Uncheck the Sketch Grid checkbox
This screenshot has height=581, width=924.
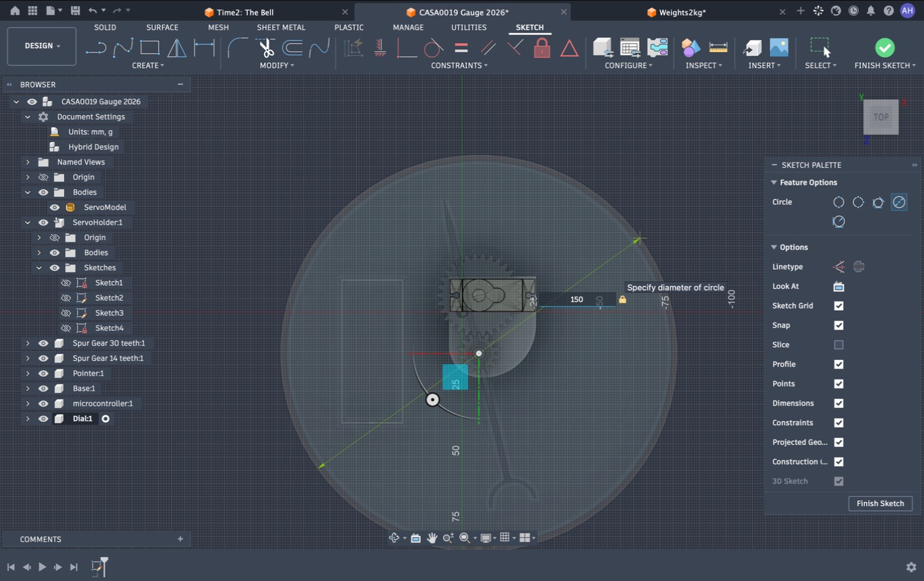tap(838, 306)
